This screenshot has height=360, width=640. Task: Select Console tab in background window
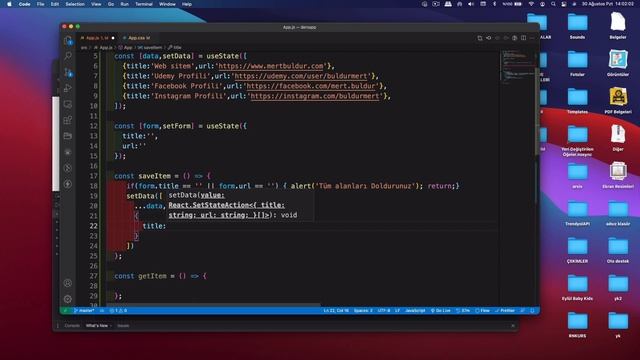pos(72,326)
